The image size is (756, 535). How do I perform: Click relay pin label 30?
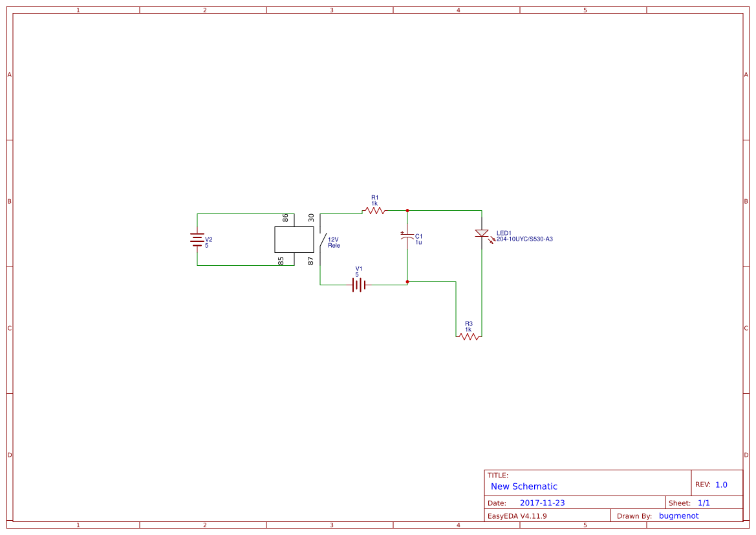coord(311,216)
